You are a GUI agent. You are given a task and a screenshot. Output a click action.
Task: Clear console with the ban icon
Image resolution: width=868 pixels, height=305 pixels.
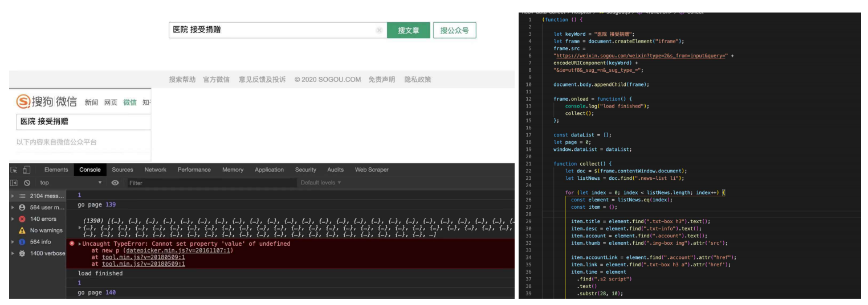coord(27,183)
